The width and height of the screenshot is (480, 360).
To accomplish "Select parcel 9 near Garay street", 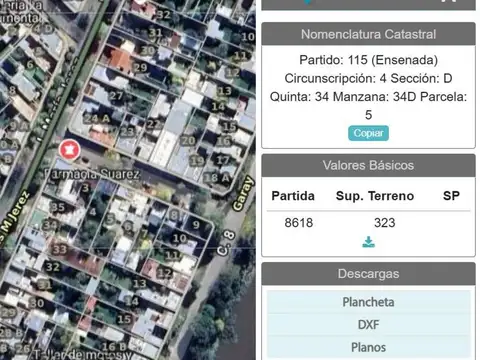I will click(x=196, y=225).
